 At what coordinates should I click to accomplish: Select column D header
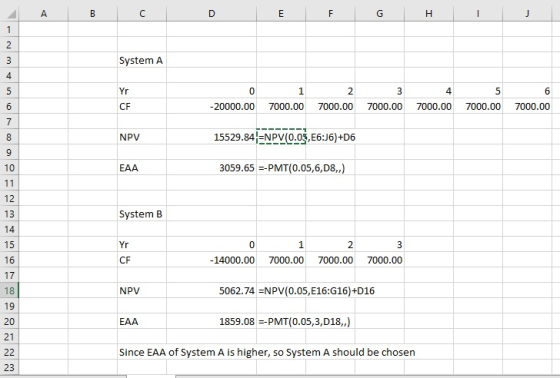(x=211, y=14)
